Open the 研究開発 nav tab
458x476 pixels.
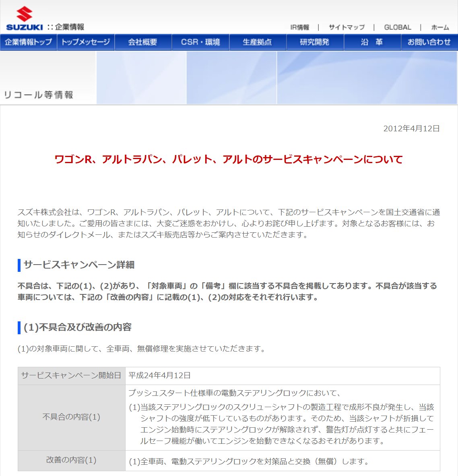315,42
